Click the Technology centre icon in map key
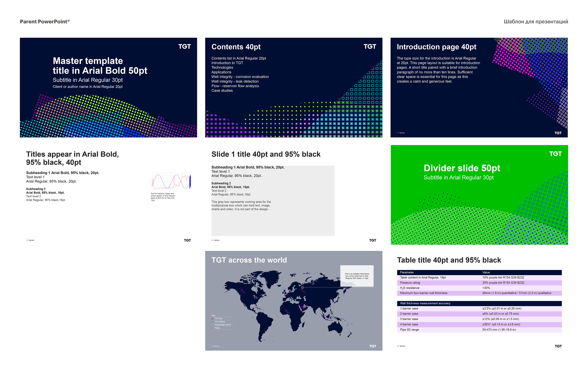588x367 pixels. tap(213, 325)
